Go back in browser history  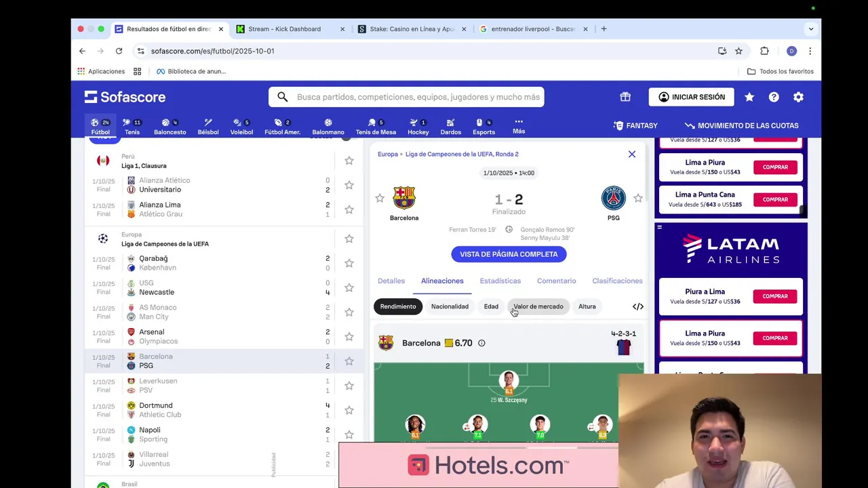[82, 51]
